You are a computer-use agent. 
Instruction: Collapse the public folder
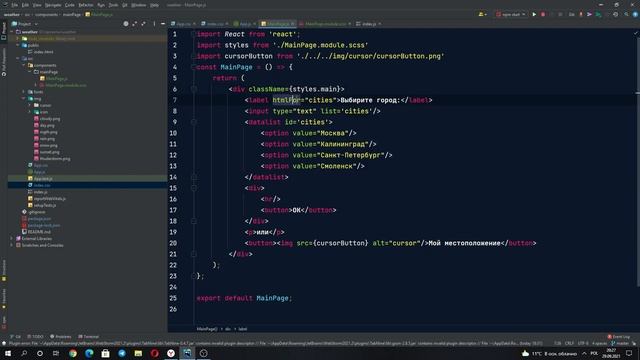click(x=18, y=45)
